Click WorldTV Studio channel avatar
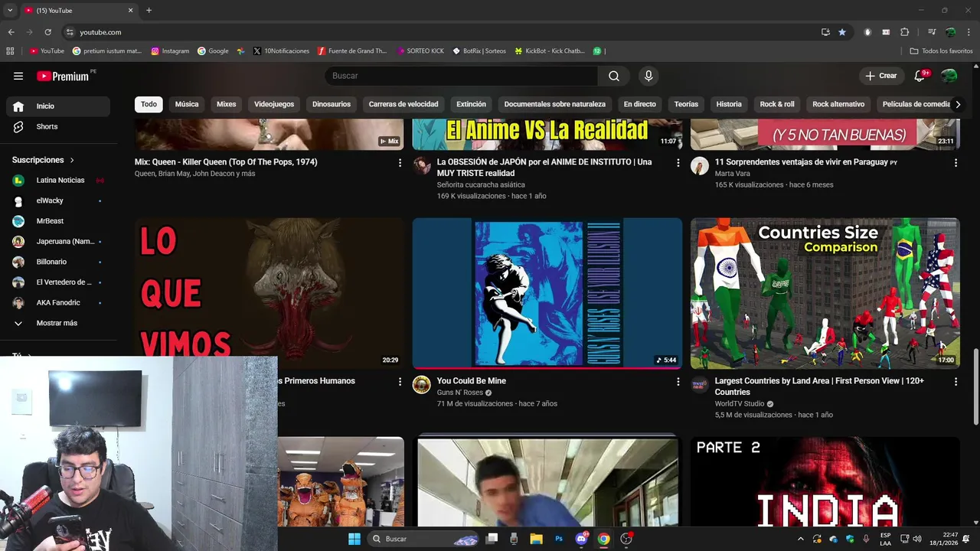The height and width of the screenshot is (551, 980). click(700, 384)
